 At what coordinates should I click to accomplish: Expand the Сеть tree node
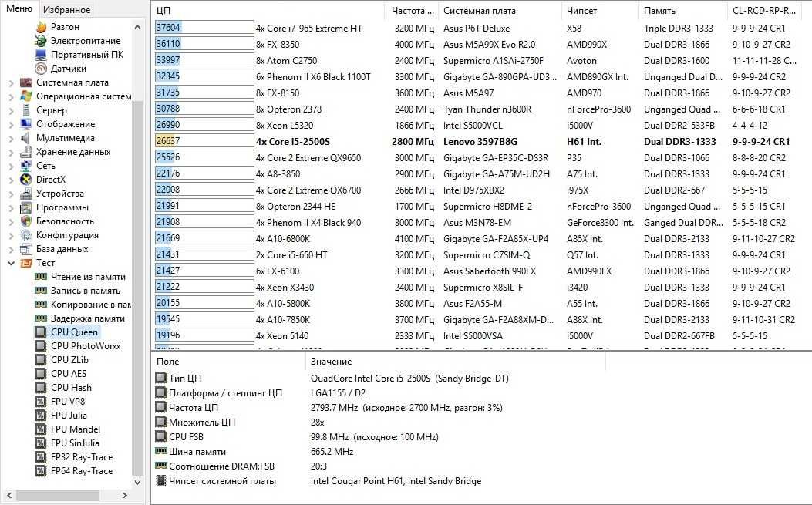[12, 167]
